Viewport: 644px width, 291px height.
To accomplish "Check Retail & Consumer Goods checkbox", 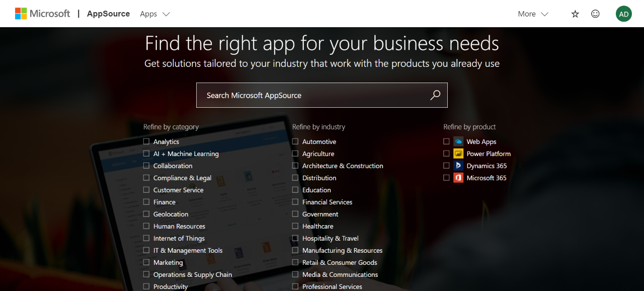I will point(295,262).
